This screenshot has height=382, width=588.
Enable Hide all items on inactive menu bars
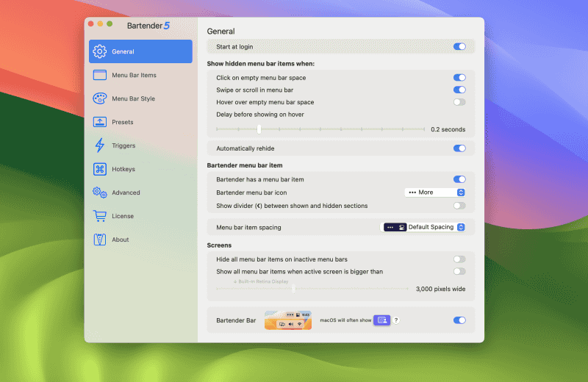459,259
